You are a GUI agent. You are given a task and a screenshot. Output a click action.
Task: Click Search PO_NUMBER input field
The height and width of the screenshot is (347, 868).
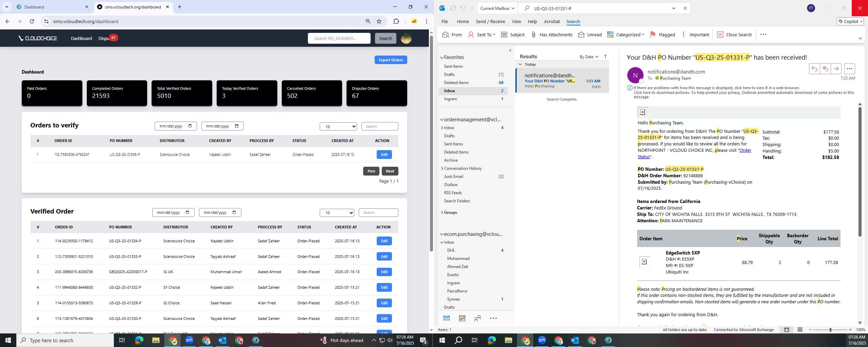[339, 38]
